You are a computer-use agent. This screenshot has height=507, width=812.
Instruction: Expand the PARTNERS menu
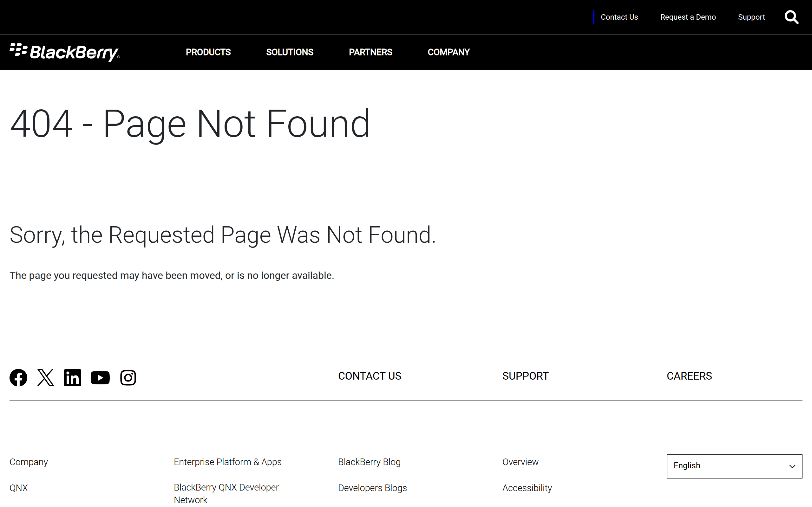(370, 52)
